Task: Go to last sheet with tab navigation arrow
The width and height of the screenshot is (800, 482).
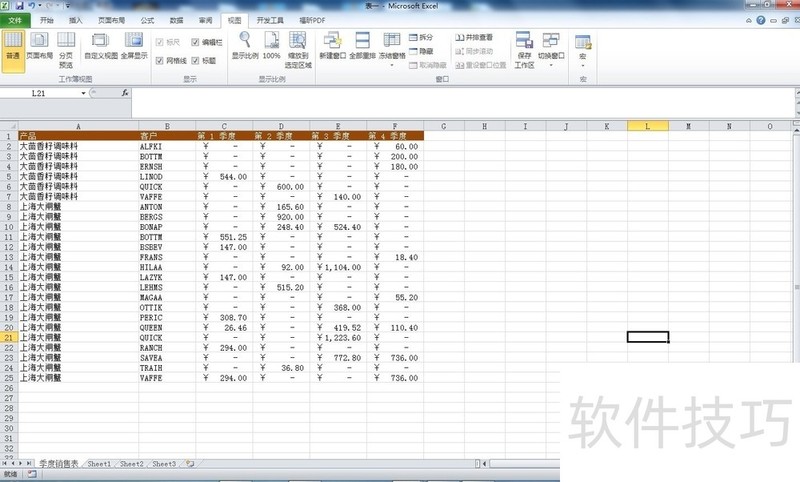Action: [29, 464]
